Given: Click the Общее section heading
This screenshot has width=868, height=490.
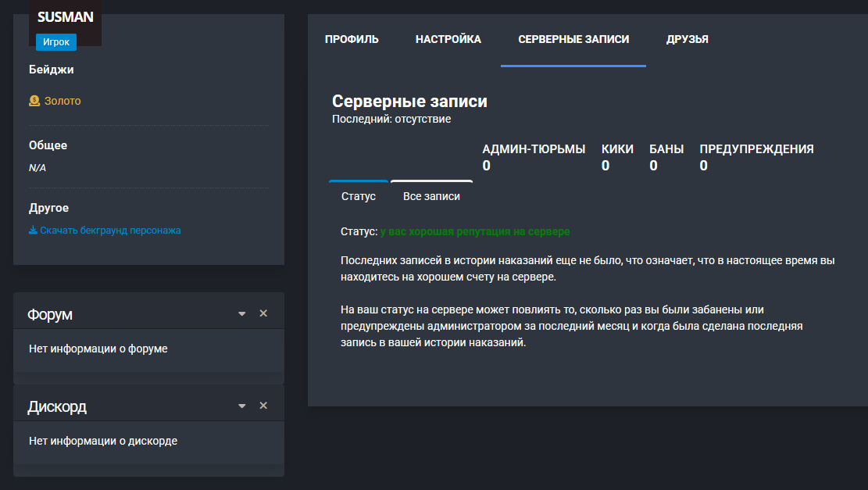Looking at the screenshot, I should [x=48, y=145].
